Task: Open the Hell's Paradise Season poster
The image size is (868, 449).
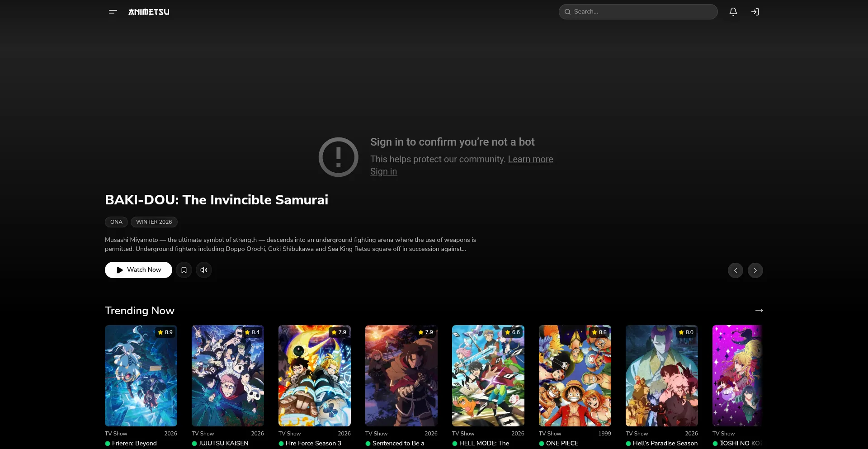Action: (x=662, y=376)
